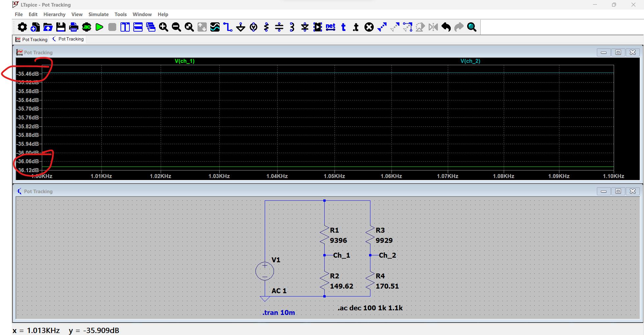Click the R1 value 9396
Screen dimensions: 644x335
click(x=338, y=241)
